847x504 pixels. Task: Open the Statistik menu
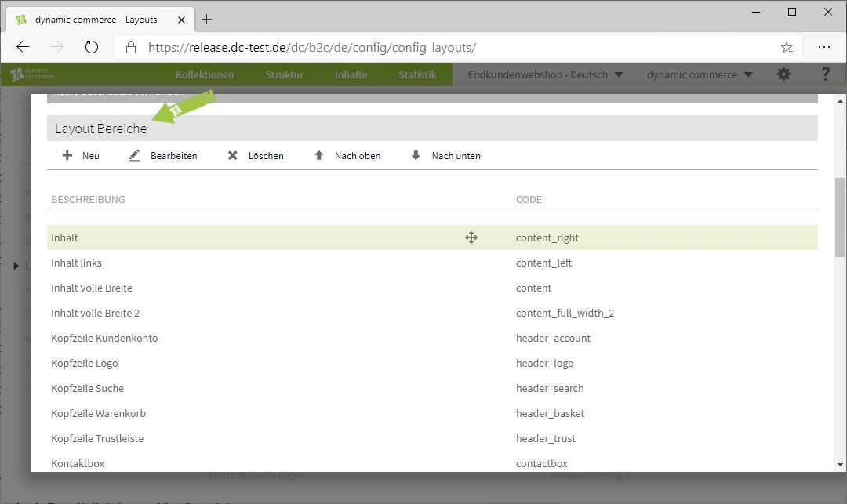tap(417, 74)
